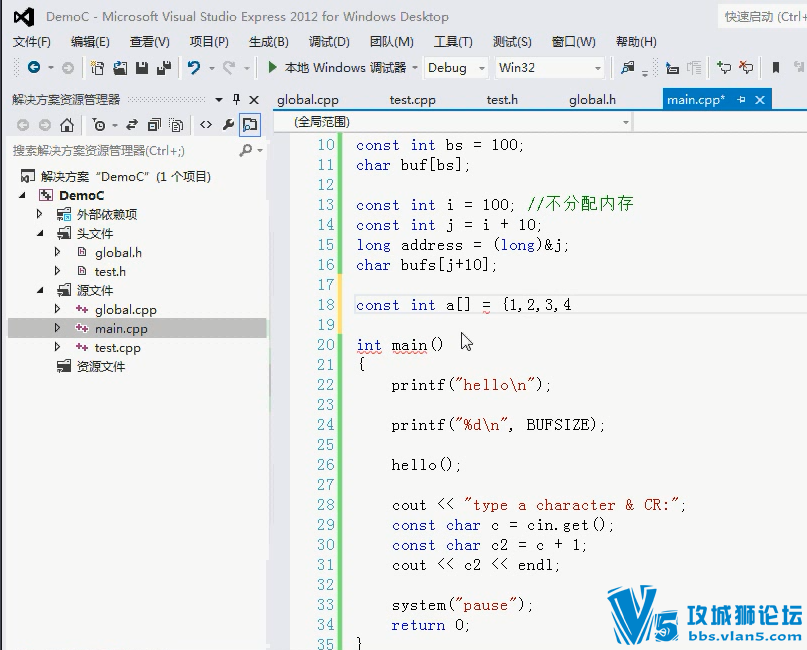Click Show All Files icon in Solution Explorer
807x650 pixels.
pyautogui.click(x=176, y=125)
